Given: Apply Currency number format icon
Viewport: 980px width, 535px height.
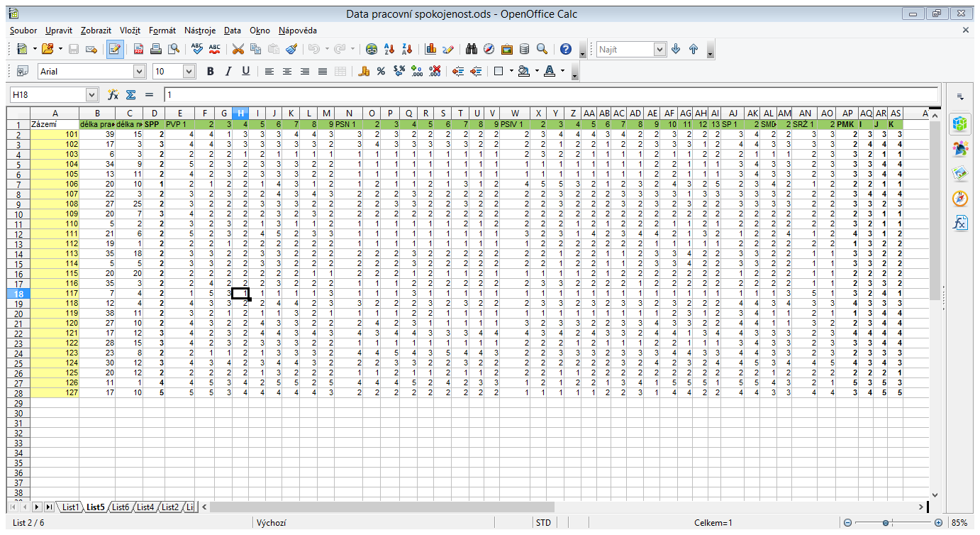Looking at the screenshot, I should click(364, 71).
